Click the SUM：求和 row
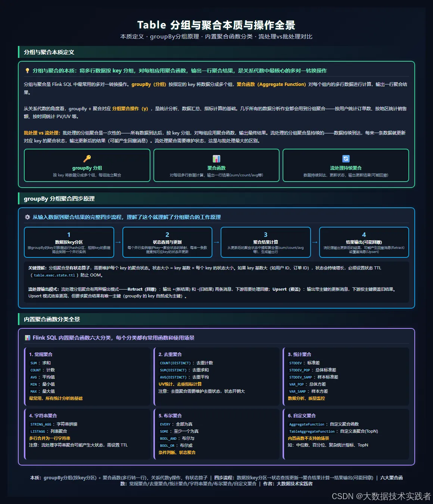Image resolution: width=433 pixels, height=504 pixels. [x=40, y=363]
